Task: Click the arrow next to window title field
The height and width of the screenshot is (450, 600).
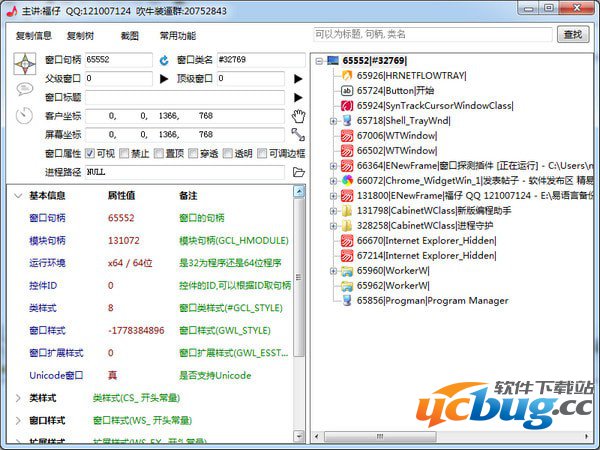Action: [298, 98]
